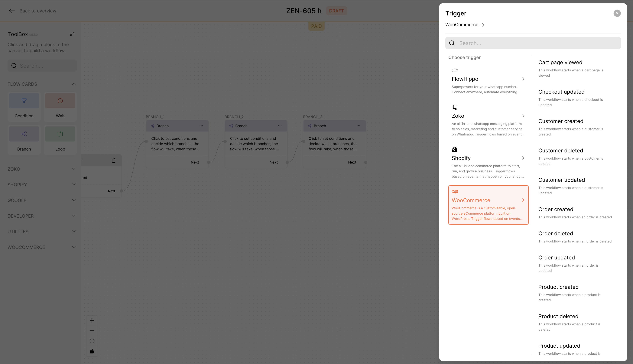Select the Loop flow card
Viewport: 633px width, 364px height.
[x=60, y=140]
